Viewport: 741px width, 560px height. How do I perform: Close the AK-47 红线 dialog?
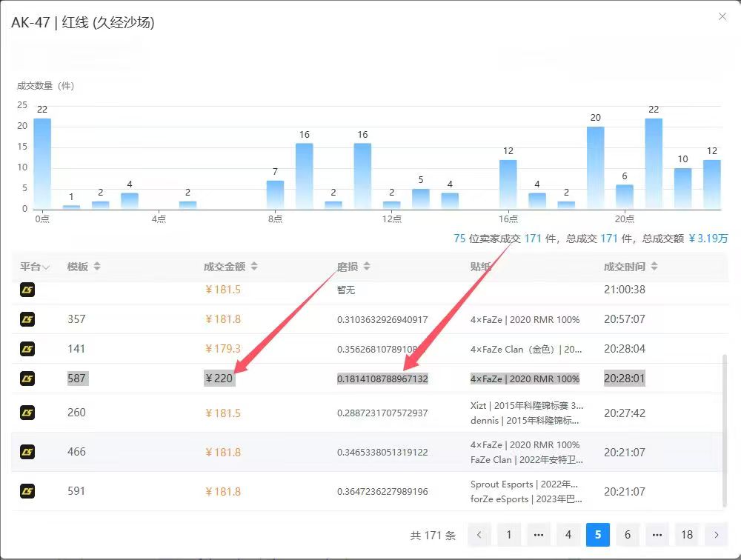[722, 16]
